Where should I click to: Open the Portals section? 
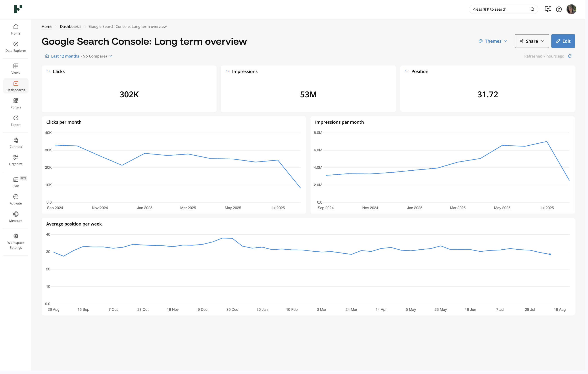tap(16, 103)
